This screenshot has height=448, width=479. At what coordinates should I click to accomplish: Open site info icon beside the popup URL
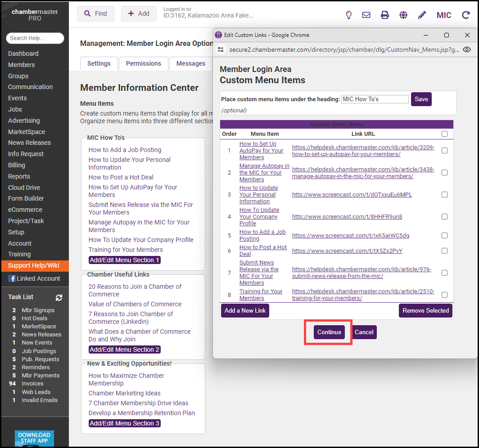pos(221,49)
